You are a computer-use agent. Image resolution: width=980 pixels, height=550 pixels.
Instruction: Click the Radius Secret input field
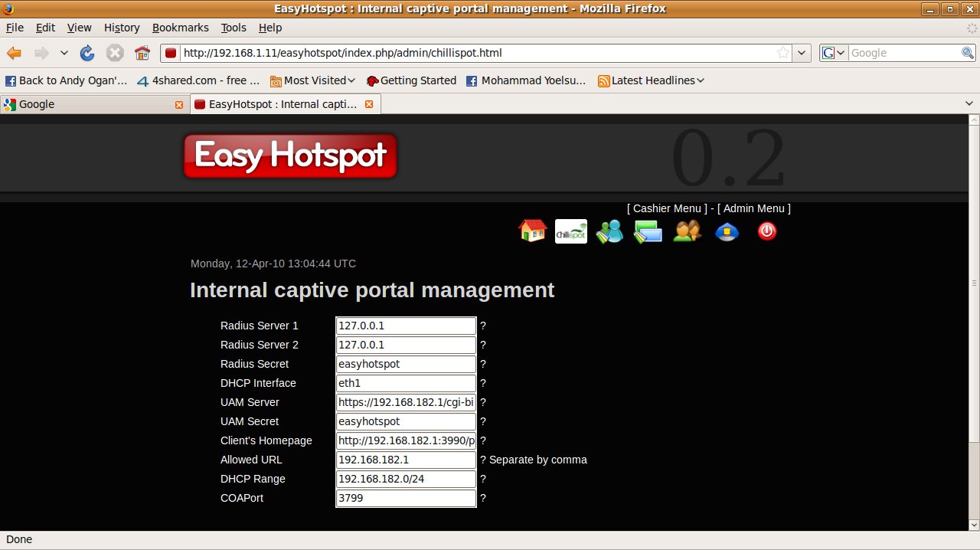point(406,364)
